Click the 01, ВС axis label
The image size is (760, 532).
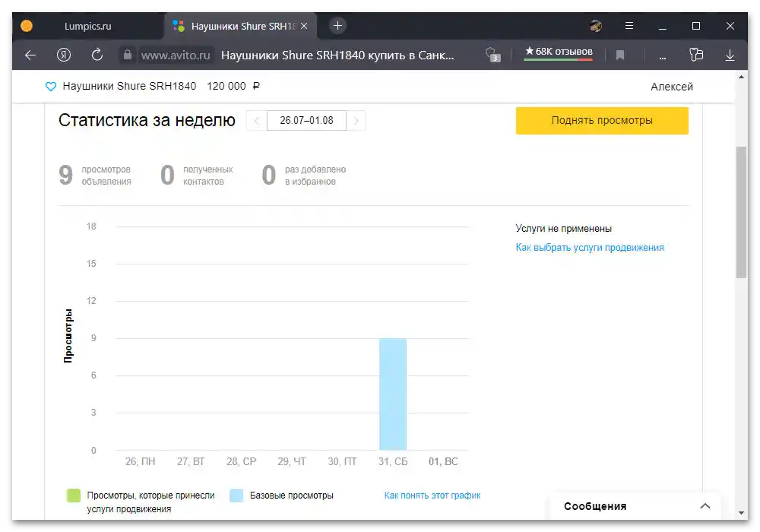click(443, 462)
